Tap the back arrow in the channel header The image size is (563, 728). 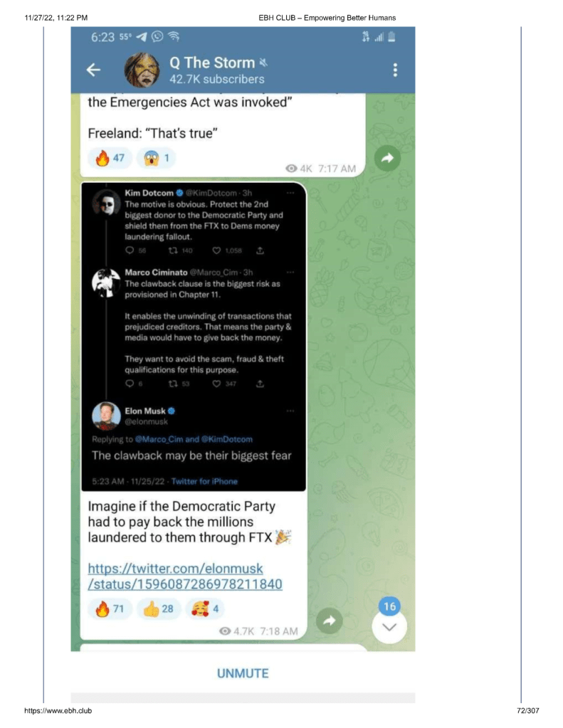coord(93,70)
